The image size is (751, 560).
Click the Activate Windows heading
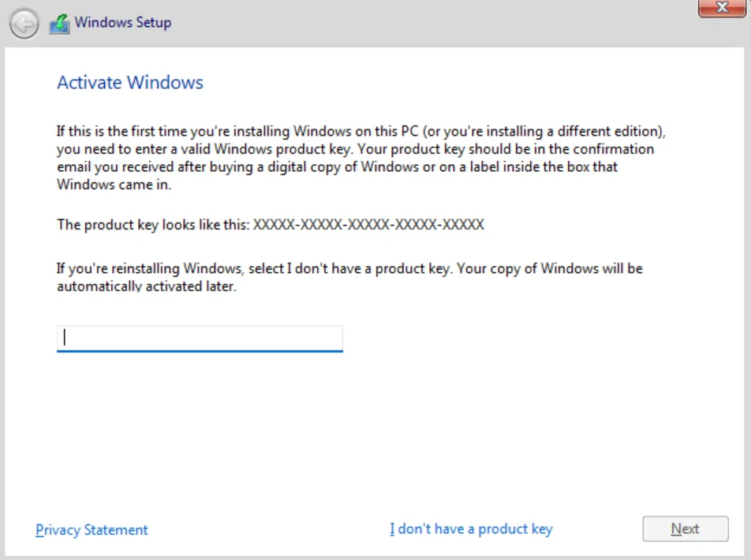(129, 83)
